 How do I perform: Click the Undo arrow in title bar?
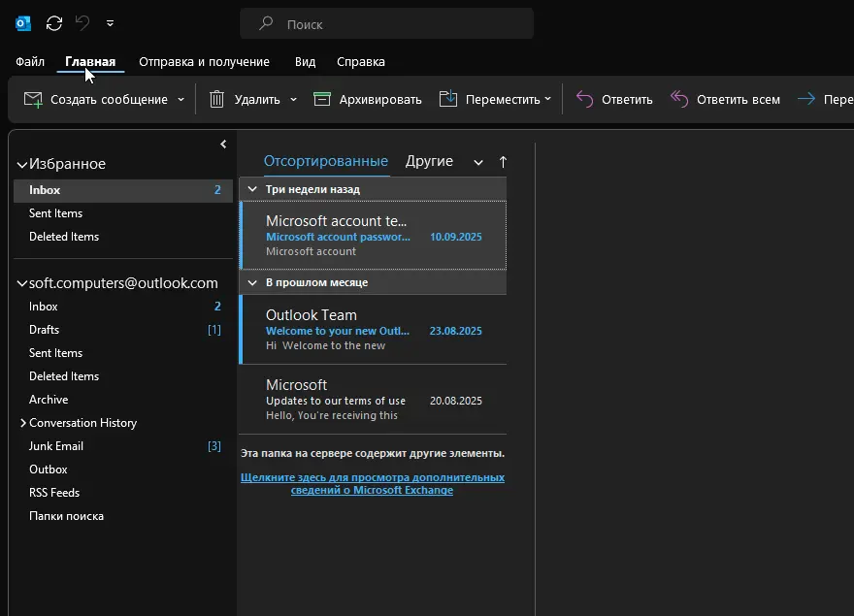82,23
